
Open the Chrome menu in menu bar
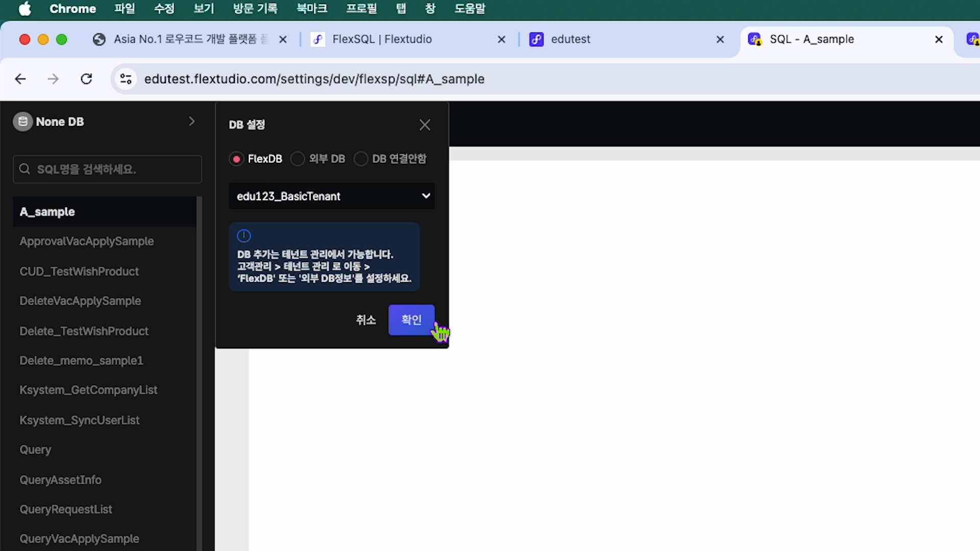click(x=72, y=9)
